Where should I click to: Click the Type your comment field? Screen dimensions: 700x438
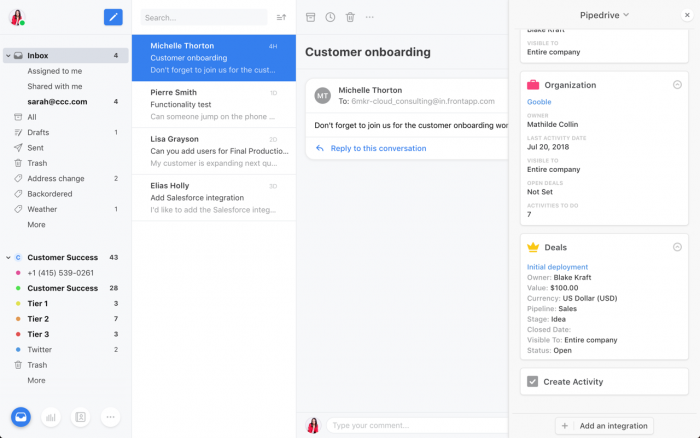tap(417, 425)
